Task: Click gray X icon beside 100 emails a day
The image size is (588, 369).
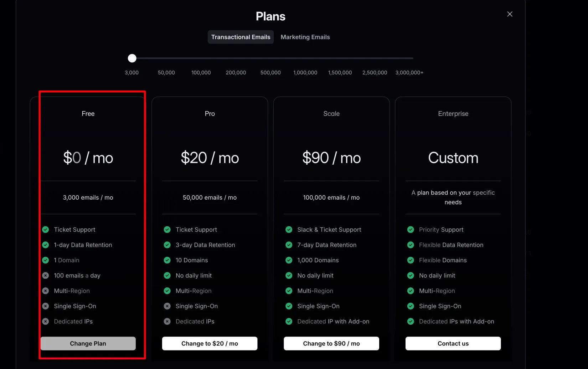Action: [46, 276]
